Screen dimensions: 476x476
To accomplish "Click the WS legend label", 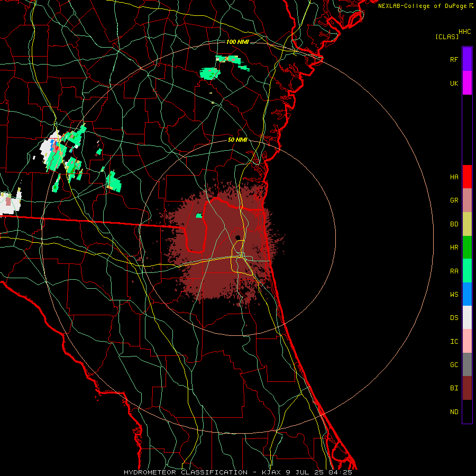I will click(x=454, y=294).
